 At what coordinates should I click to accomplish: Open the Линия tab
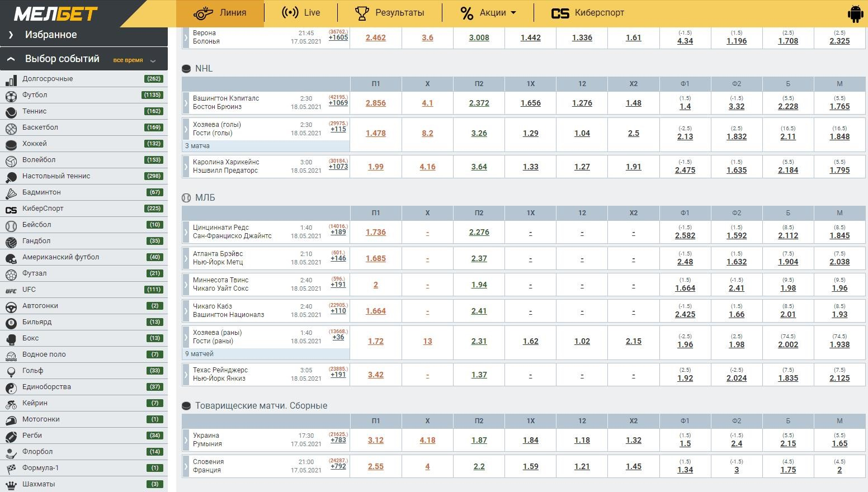coord(220,13)
